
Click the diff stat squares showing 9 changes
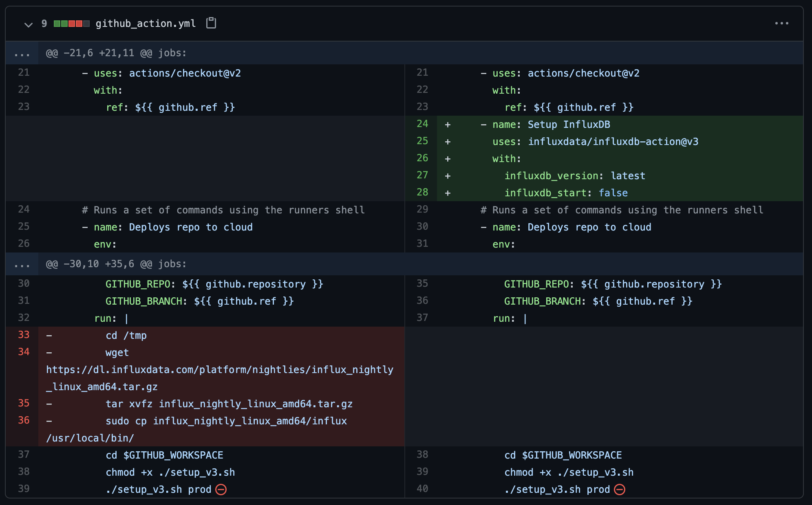[x=71, y=24]
